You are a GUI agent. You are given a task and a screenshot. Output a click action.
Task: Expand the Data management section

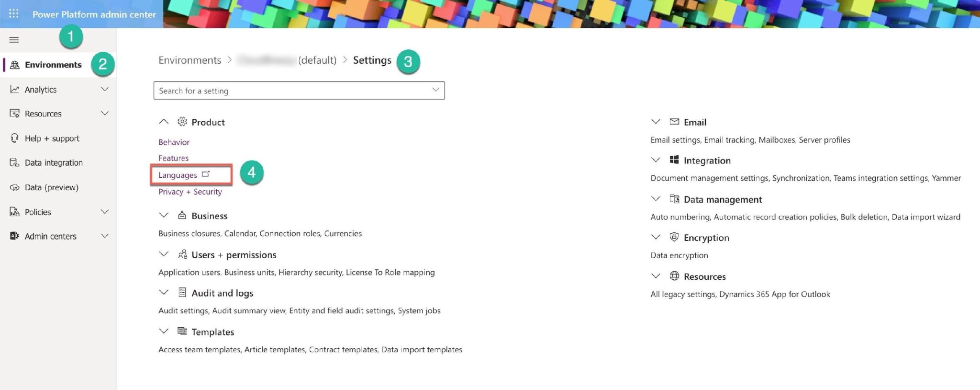coord(656,199)
